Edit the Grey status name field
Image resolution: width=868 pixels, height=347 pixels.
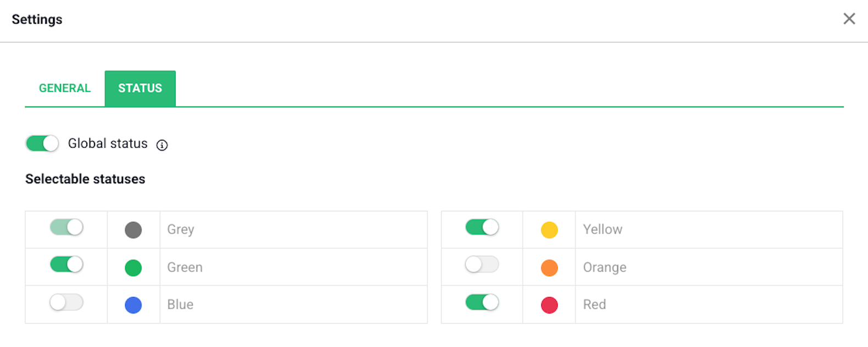pyautogui.click(x=293, y=230)
